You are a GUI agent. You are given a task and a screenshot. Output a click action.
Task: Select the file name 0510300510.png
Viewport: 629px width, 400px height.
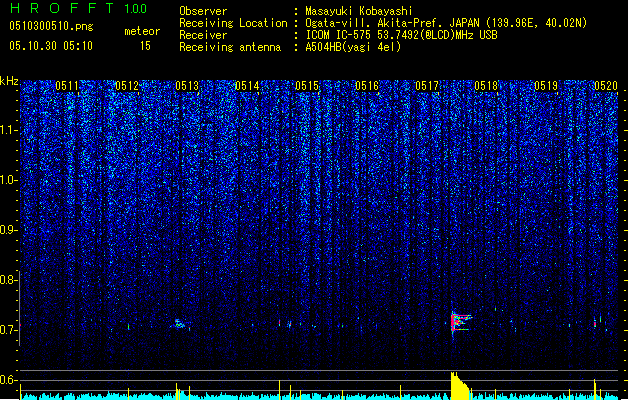[x=51, y=26]
